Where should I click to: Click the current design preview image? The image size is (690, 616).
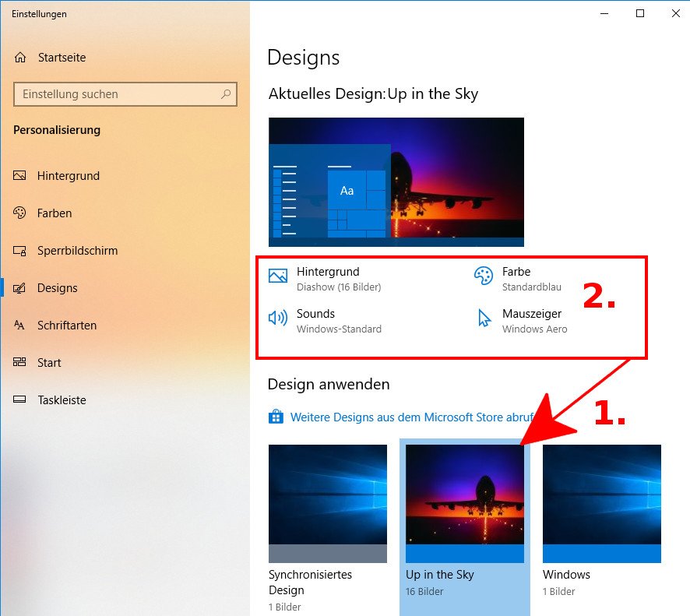click(x=396, y=182)
